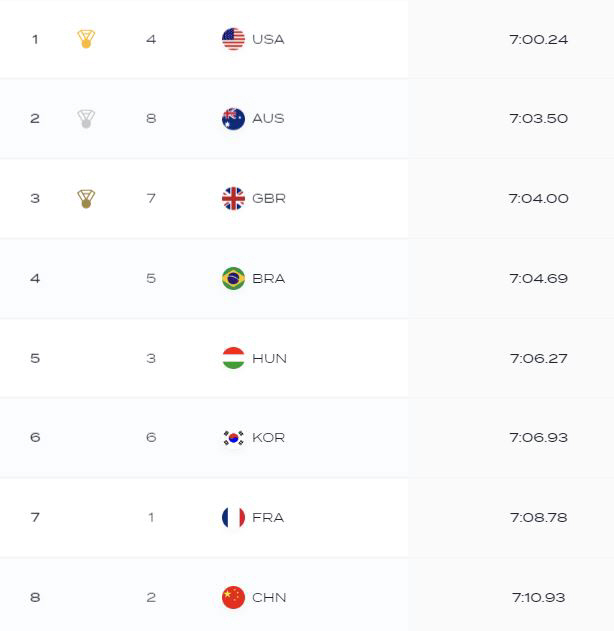Click the FRA result row time 7:08.78

(x=539, y=517)
